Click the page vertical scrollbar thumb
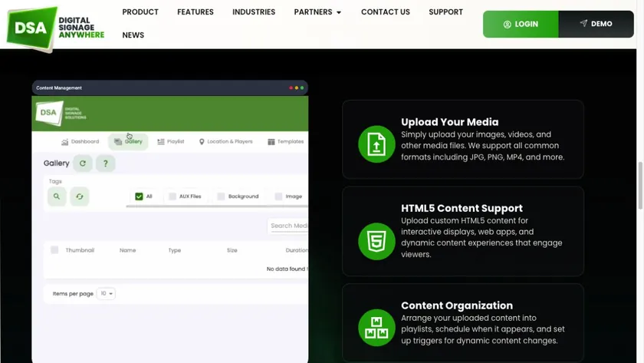This screenshot has width=644, height=363. point(640,186)
